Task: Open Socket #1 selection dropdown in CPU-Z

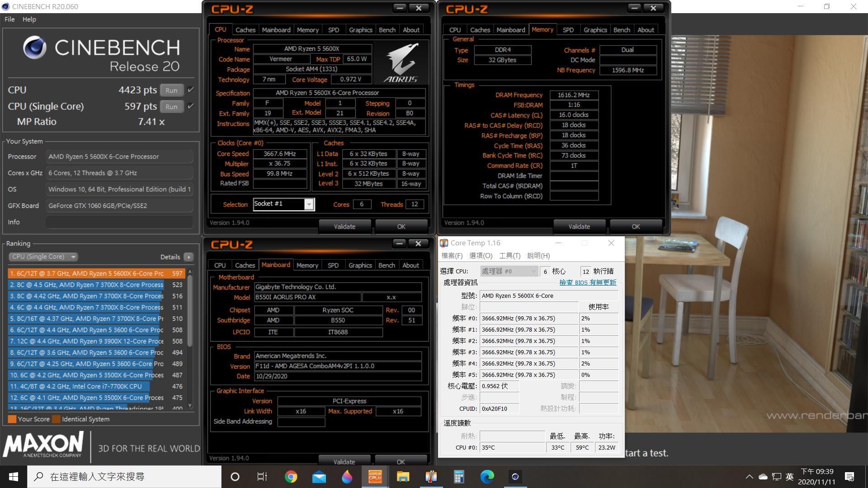Action: [x=309, y=204]
